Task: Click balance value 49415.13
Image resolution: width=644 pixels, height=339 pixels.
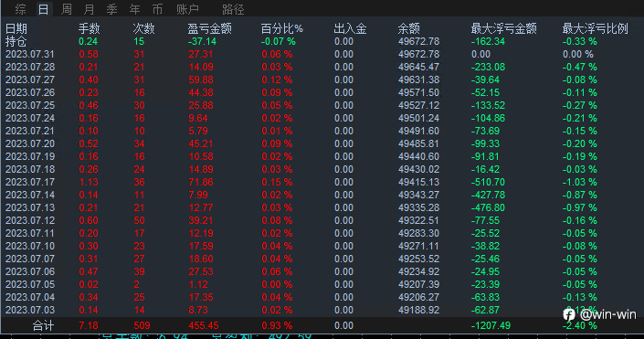Action: pyautogui.click(x=418, y=182)
